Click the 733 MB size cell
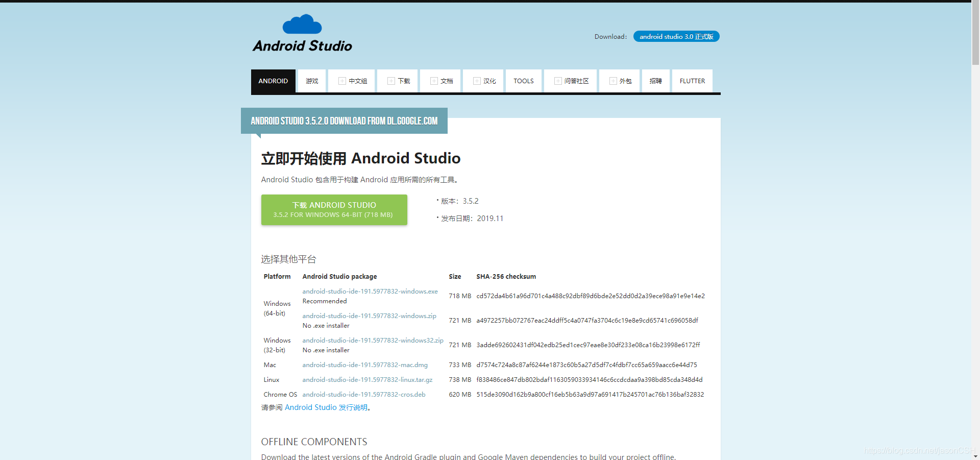The image size is (980, 460). [460, 365]
